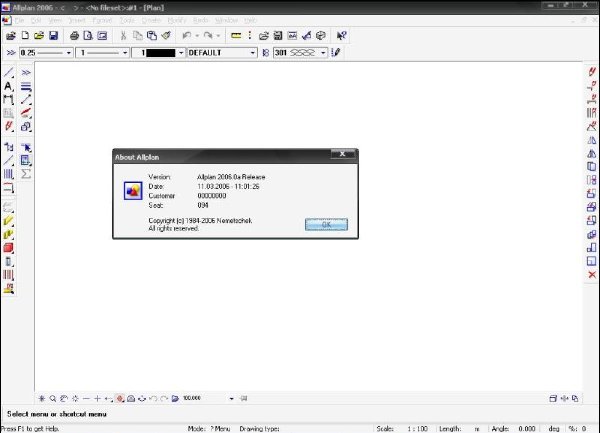The image size is (600, 433).
Task: Open the viewport scale 100.000 dropdown
Action: 232,399
